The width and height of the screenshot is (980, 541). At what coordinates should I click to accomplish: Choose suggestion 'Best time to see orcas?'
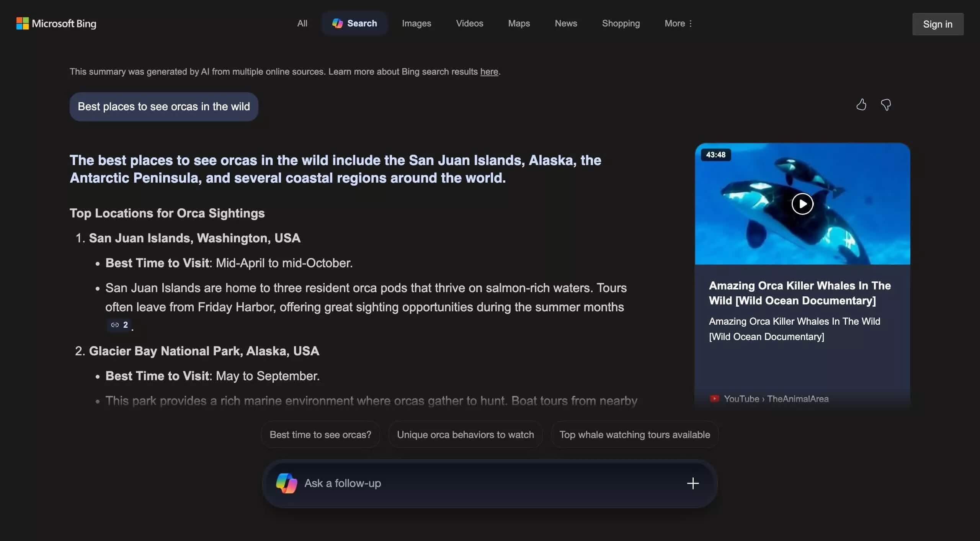point(320,435)
